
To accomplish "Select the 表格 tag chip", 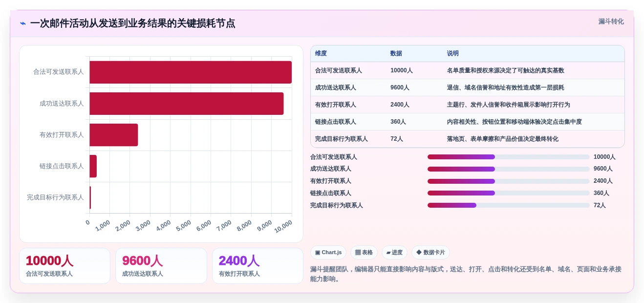I will tap(364, 253).
